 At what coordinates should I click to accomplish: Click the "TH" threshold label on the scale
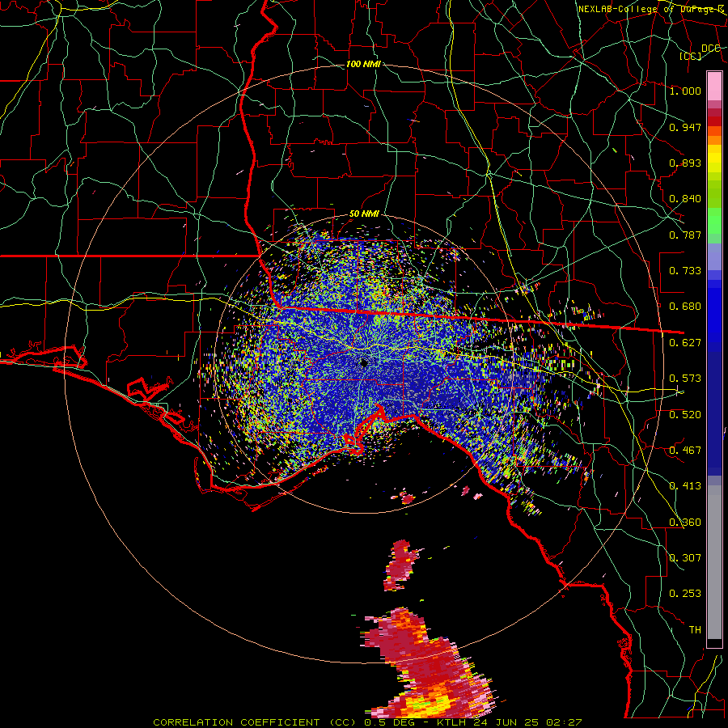coord(695,630)
